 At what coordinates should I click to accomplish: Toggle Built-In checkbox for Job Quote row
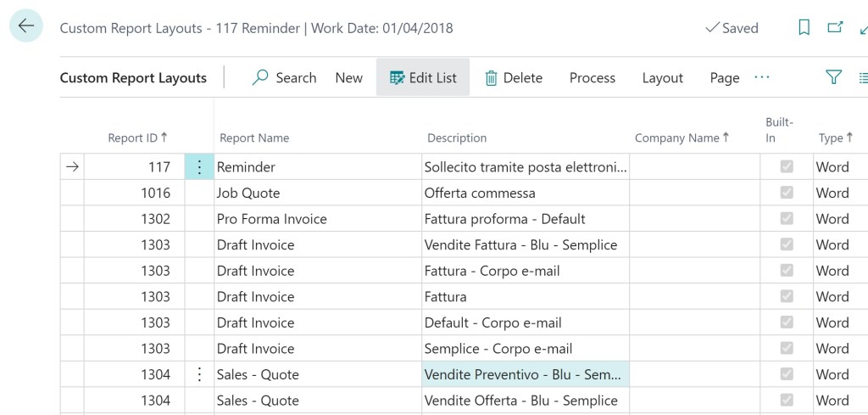[787, 193]
